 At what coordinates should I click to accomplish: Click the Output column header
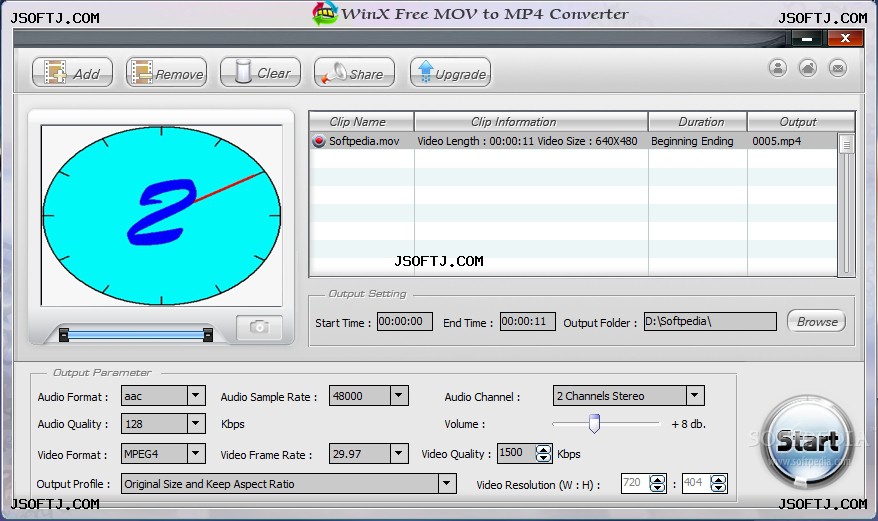click(801, 122)
